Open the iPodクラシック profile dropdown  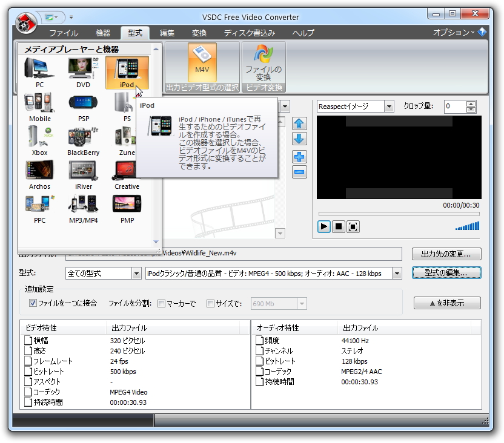[x=397, y=274]
